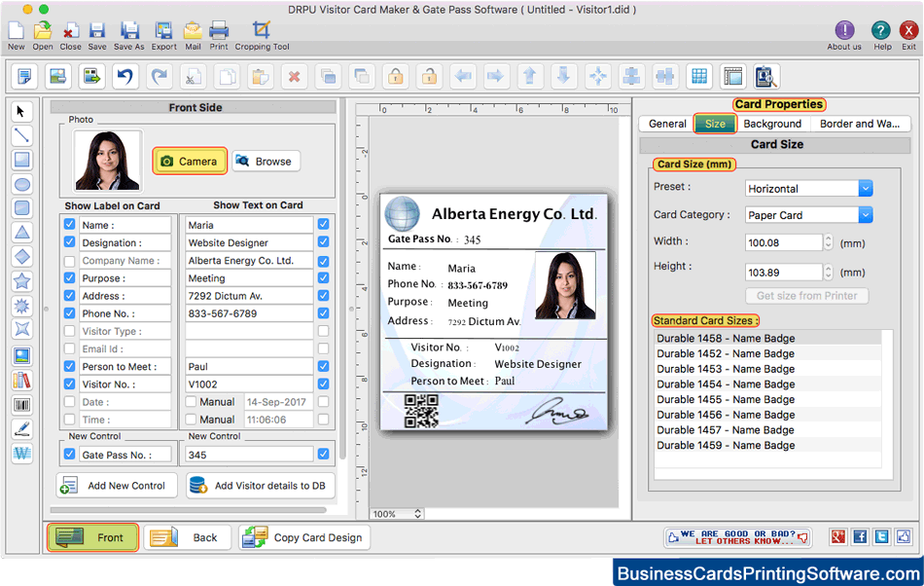This screenshot has height=586, width=924.
Task: Switch to the Back card side
Action: point(188,537)
